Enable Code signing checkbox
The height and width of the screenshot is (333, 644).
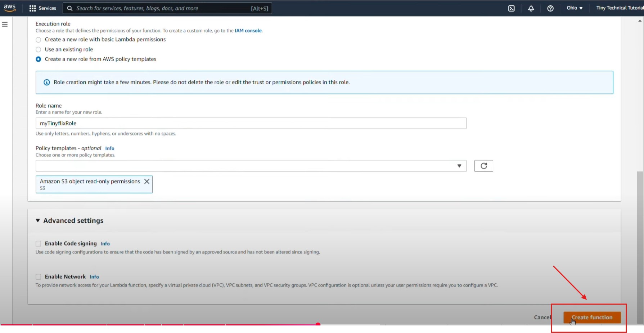[39, 244]
